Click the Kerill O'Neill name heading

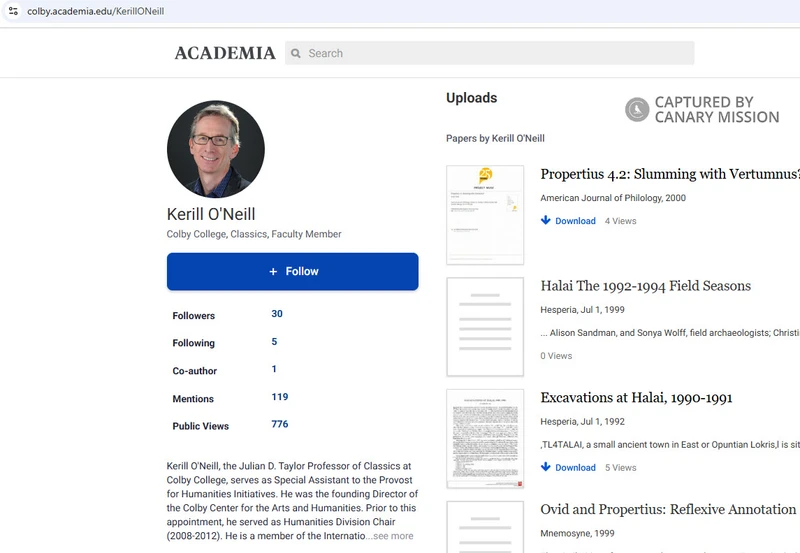211,214
